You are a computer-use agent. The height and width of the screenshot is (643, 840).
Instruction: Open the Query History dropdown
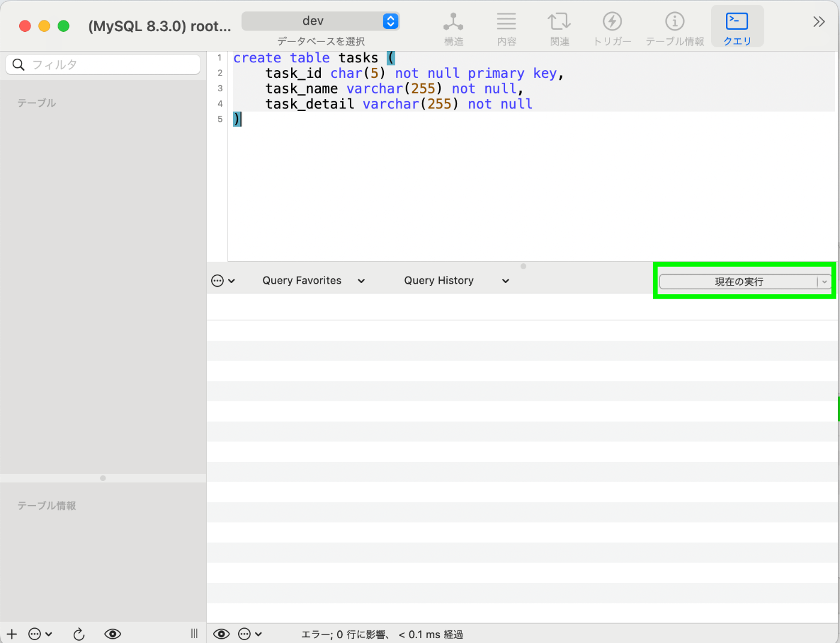tap(457, 281)
